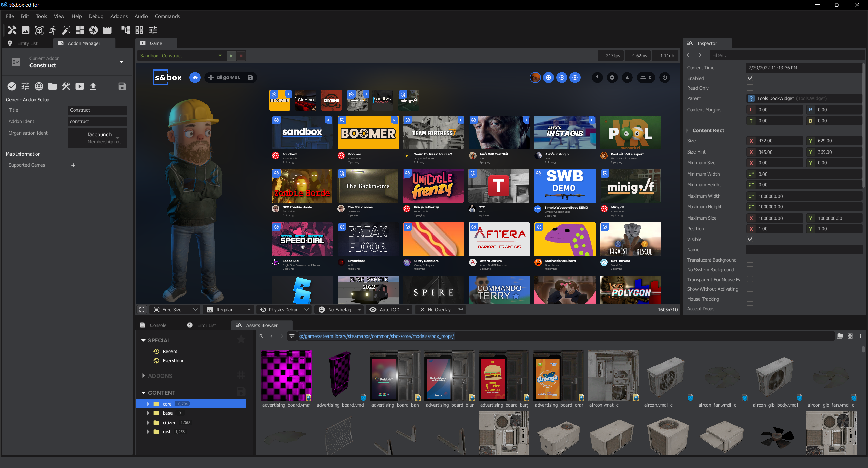Enable No System Background checkbox
The image size is (868, 468).
pos(750,269)
